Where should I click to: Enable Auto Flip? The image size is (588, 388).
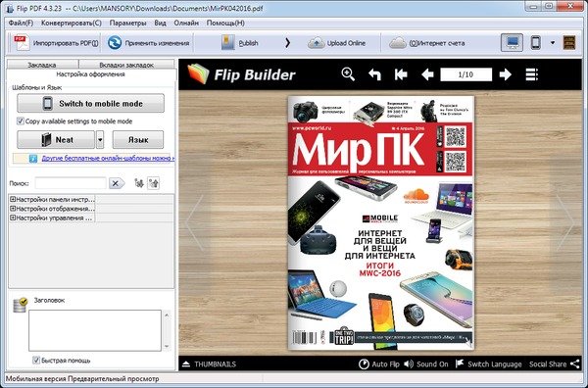[378, 364]
